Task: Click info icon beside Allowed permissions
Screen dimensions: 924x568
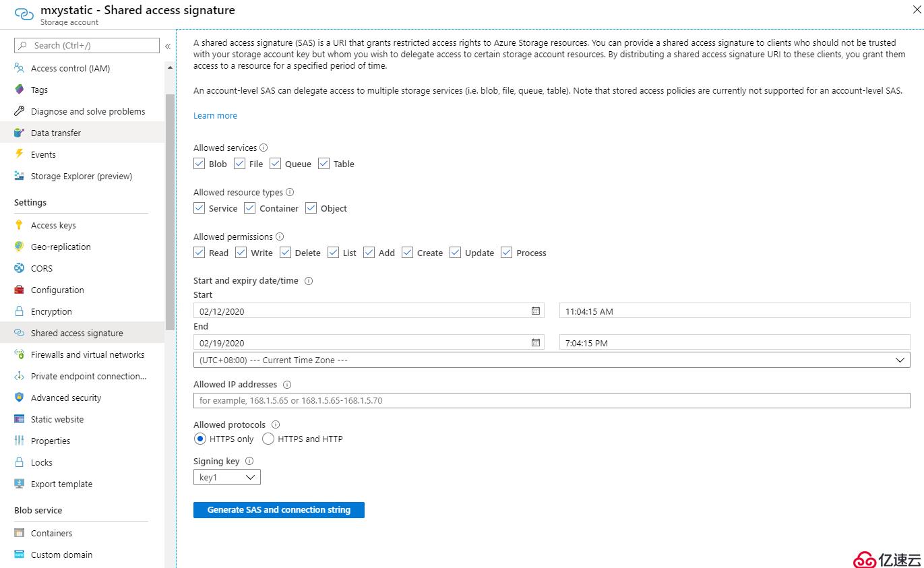Action: [x=280, y=236]
